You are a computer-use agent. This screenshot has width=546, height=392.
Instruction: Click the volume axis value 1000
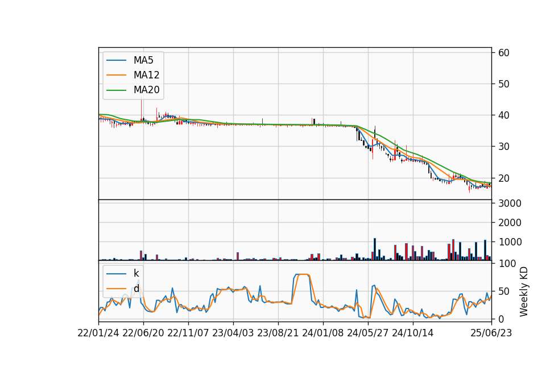[x=510, y=242]
